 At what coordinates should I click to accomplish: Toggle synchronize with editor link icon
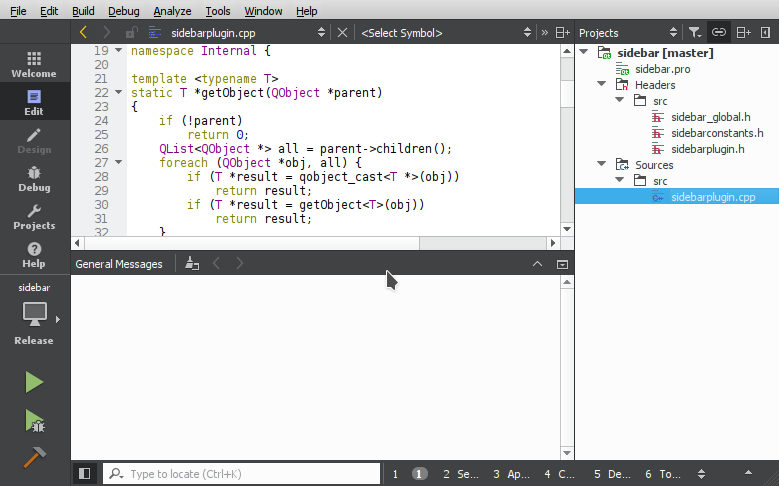(x=719, y=33)
